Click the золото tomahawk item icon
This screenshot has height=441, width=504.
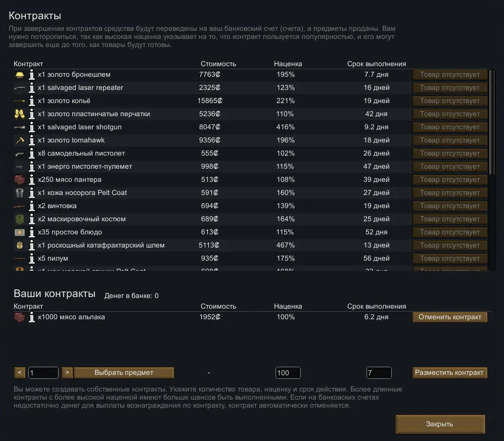pyautogui.click(x=20, y=140)
